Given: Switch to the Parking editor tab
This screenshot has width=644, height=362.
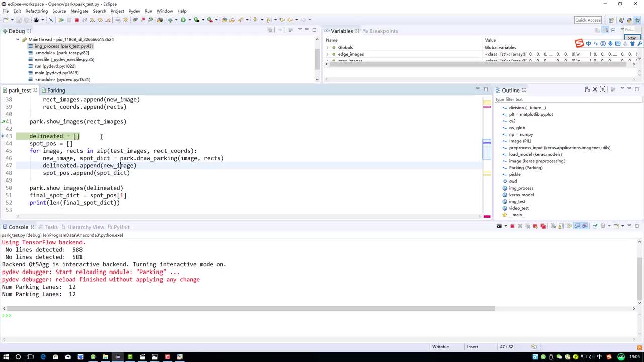Looking at the screenshot, I should [56, 90].
